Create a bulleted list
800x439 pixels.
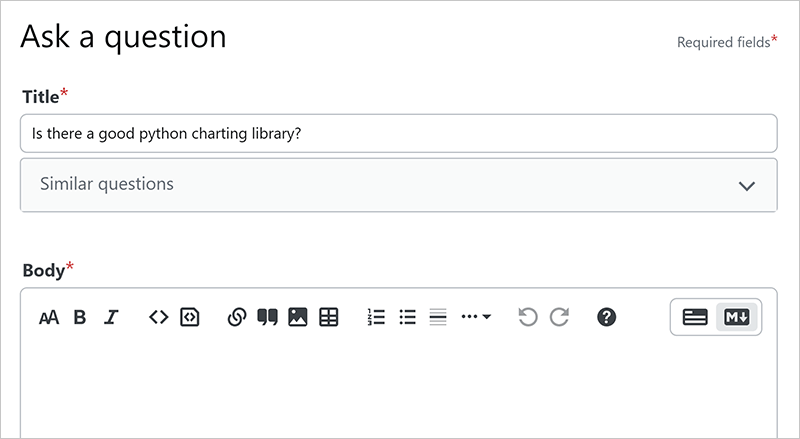pos(407,317)
